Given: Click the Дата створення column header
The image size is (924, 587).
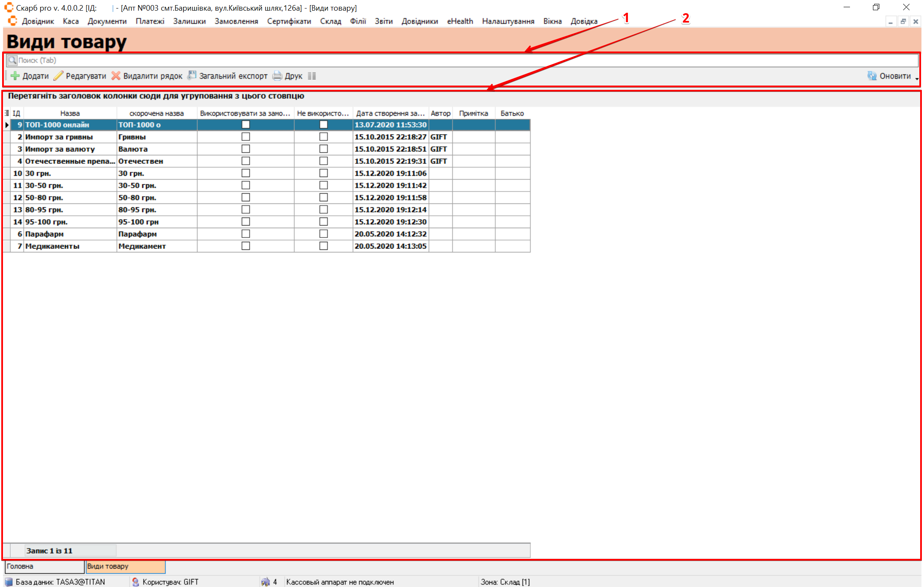Looking at the screenshot, I should (x=390, y=113).
